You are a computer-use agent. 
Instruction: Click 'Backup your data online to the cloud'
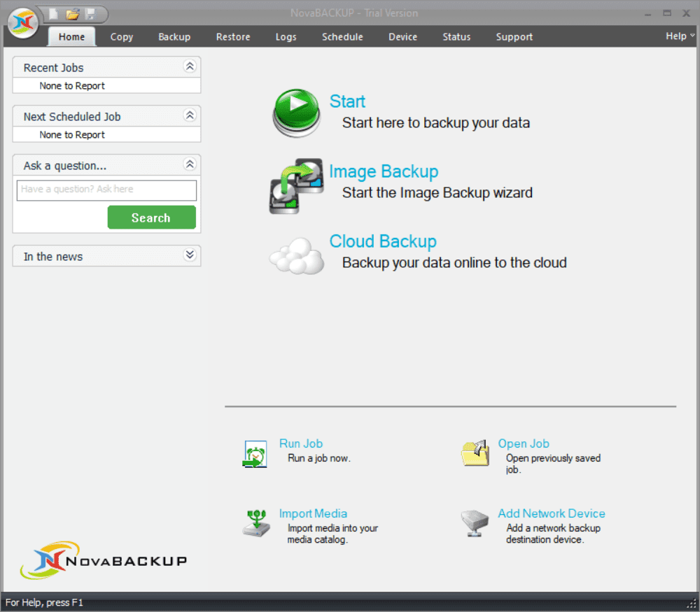click(454, 263)
